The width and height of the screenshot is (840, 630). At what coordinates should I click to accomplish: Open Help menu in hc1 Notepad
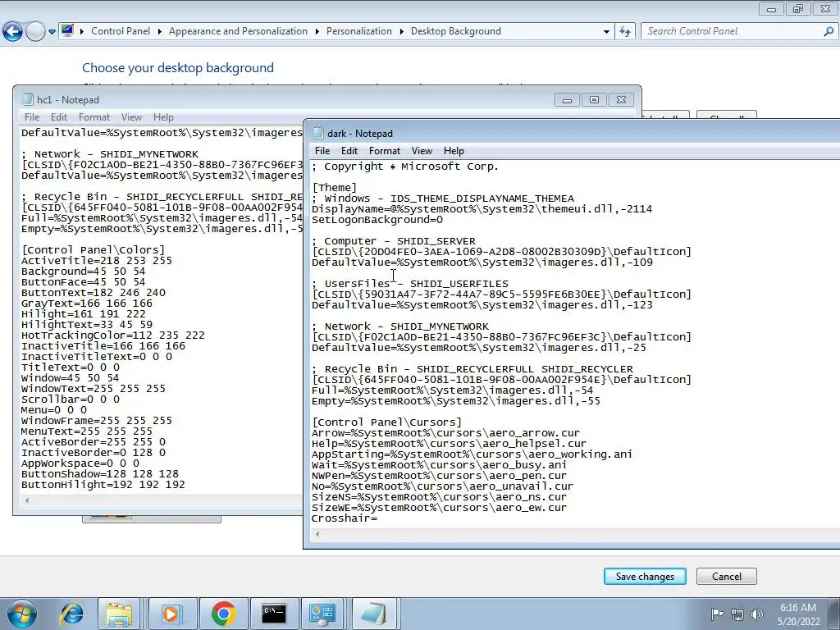click(163, 117)
